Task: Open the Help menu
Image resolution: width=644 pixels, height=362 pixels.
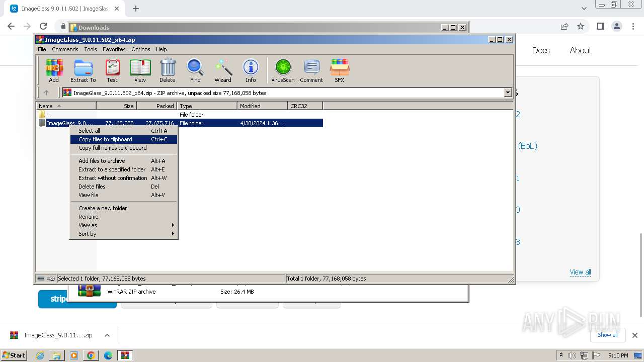Action: (x=162, y=49)
